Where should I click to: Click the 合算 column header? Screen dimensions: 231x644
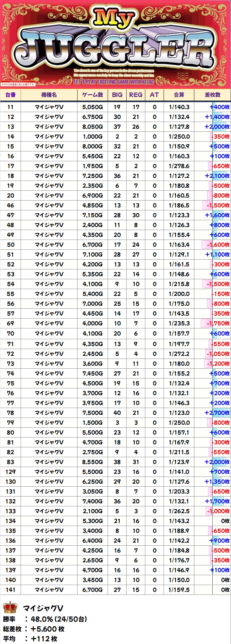point(179,95)
